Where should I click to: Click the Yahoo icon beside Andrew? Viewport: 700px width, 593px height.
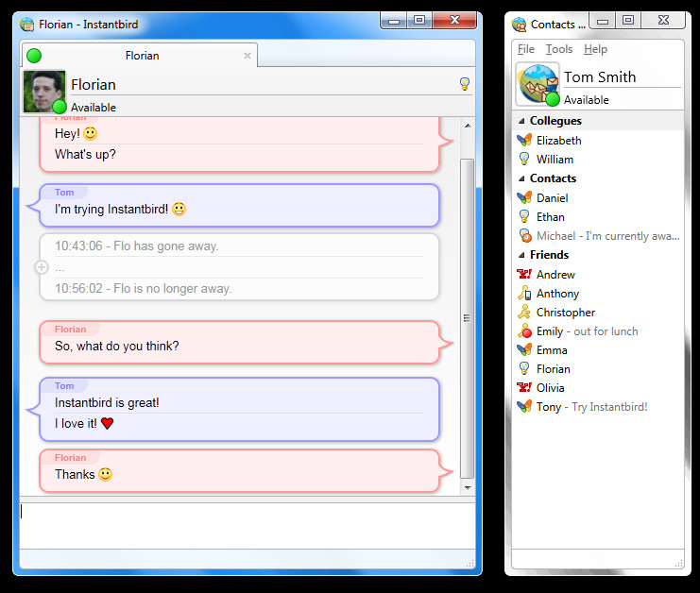click(524, 274)
